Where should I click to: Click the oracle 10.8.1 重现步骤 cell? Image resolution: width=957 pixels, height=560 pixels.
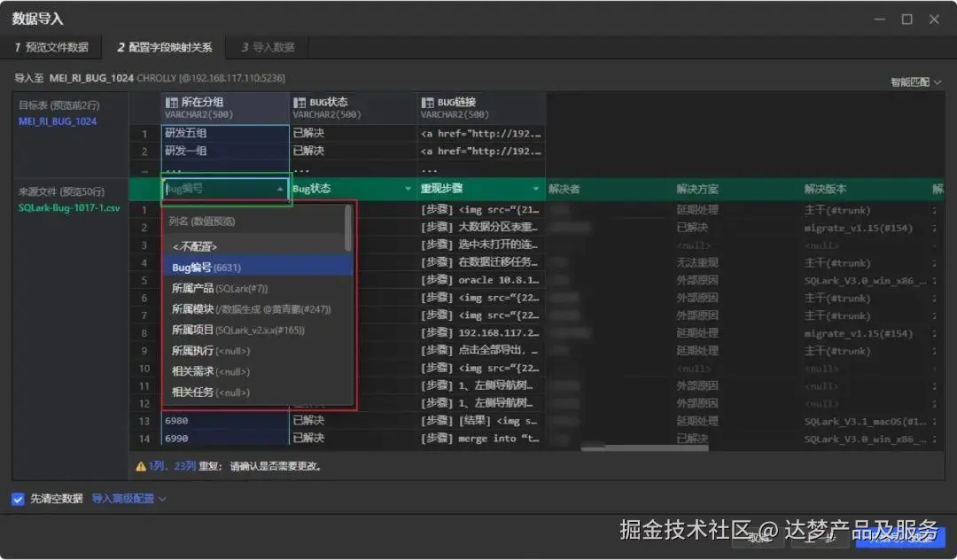pos(481,281)
